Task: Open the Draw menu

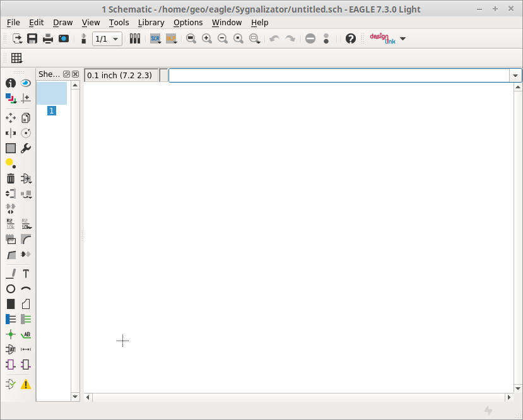Action: [62, 22]
